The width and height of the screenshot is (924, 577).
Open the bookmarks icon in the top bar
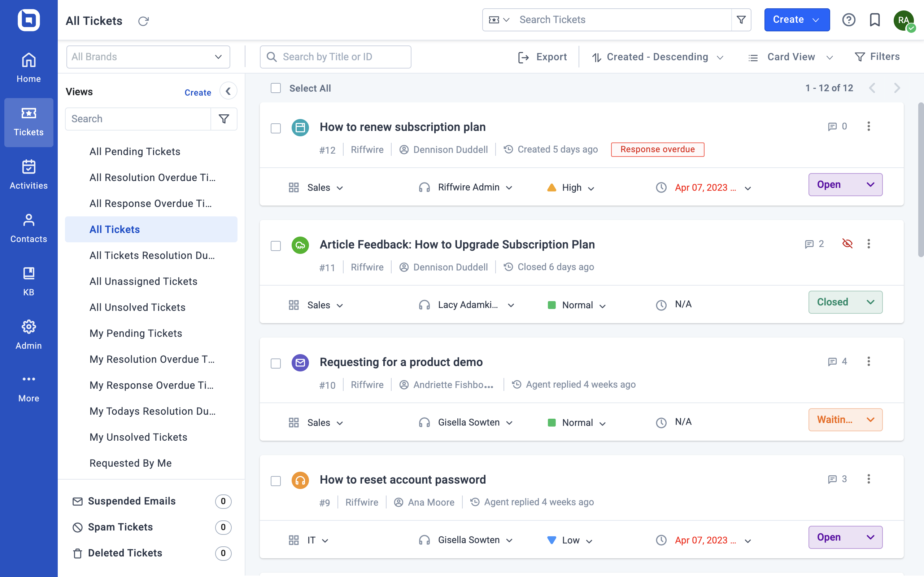tap(874, 20)
